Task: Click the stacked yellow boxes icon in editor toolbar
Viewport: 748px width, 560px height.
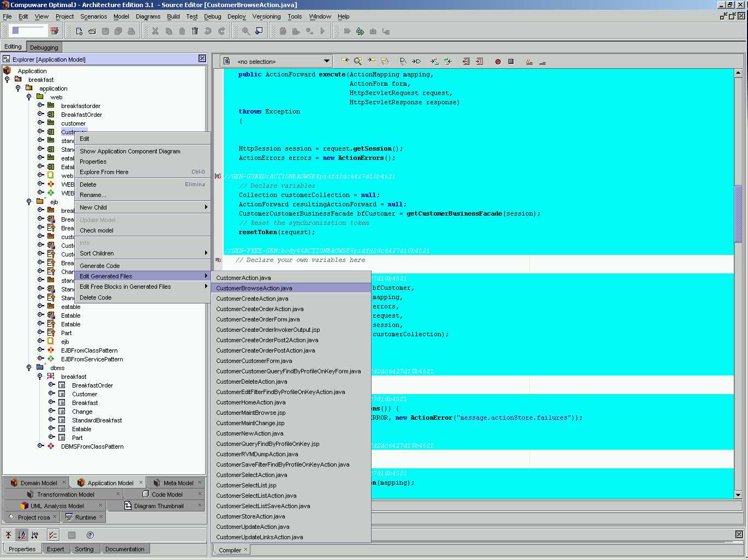Action: point(385,62)
